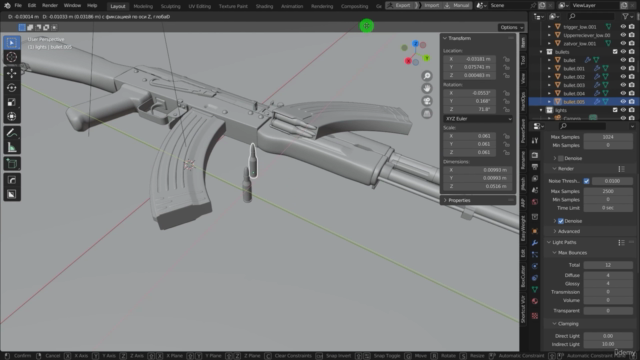Uncheck the lights collection checkbox

[615, 110]
